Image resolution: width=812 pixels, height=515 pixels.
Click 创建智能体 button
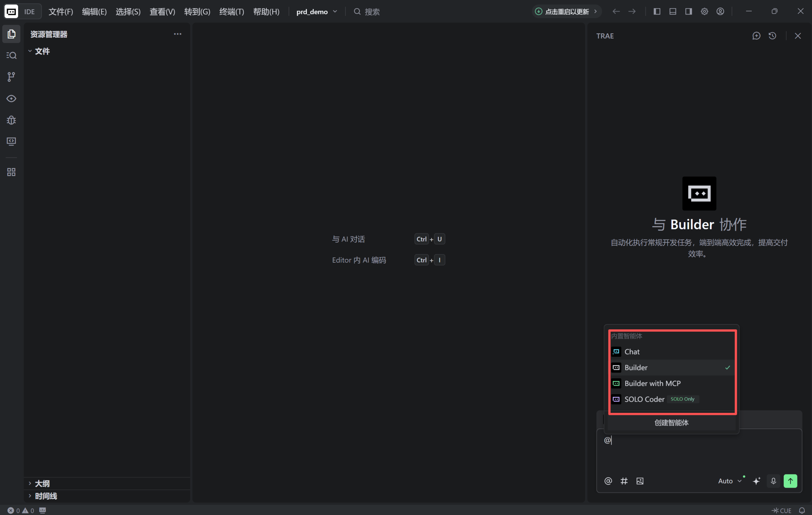coord(671,423)
